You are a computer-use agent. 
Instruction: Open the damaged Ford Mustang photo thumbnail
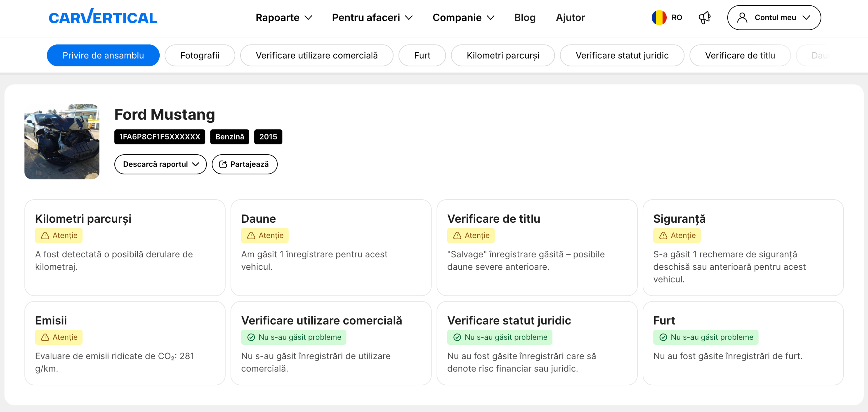(x=62, y=142)
